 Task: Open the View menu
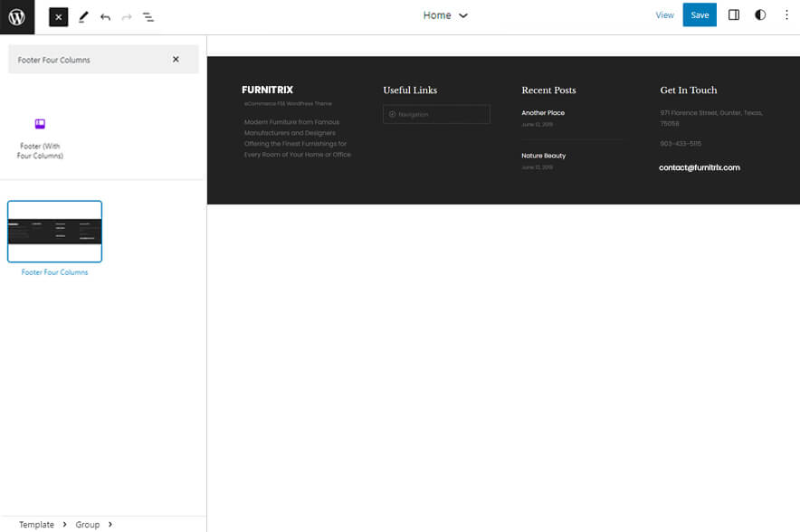664,14
